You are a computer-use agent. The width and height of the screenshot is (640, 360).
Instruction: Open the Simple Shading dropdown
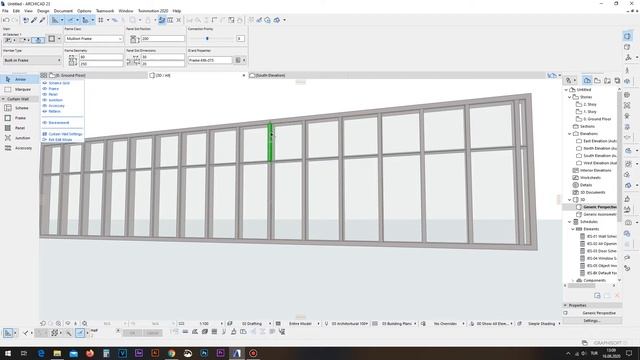[544, 323]
